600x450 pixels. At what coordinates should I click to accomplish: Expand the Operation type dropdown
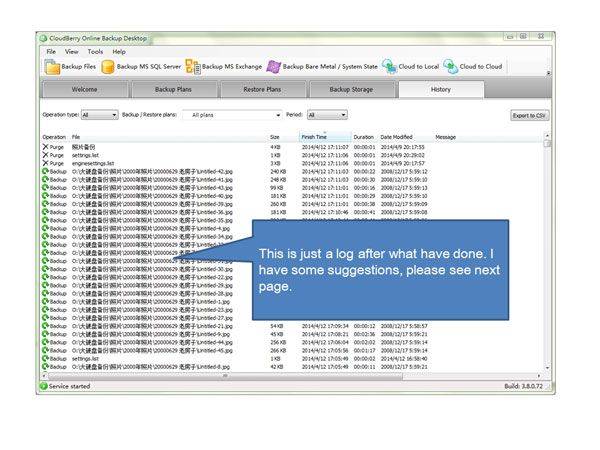coord(99,115)
